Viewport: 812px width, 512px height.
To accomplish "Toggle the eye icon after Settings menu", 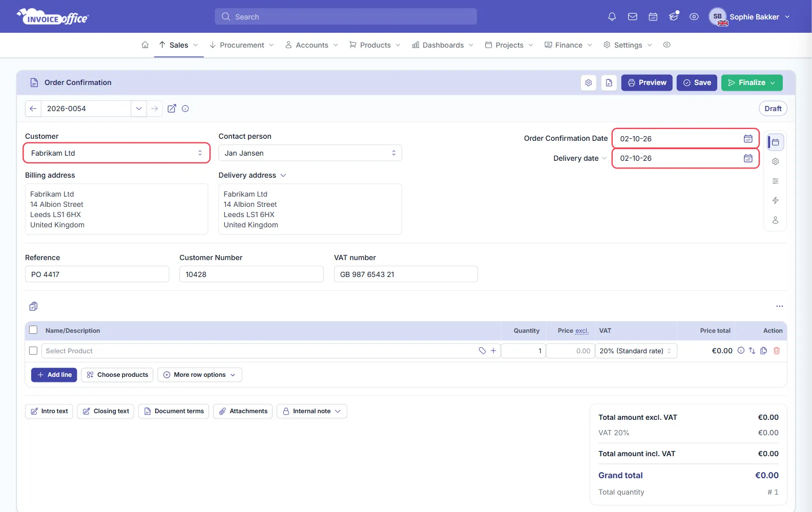I will coord(667,45).
